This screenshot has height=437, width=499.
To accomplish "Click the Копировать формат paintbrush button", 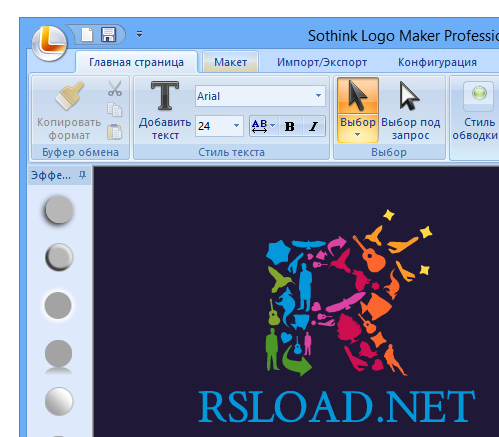I will pyautogui.click(x=69, y=111).
